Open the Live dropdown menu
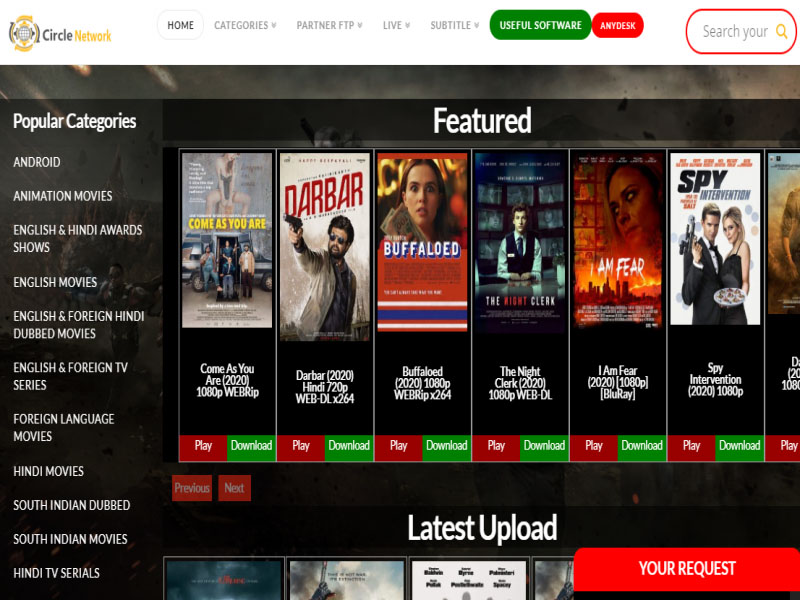The image size is (800, 600). [x=396, y=25]
